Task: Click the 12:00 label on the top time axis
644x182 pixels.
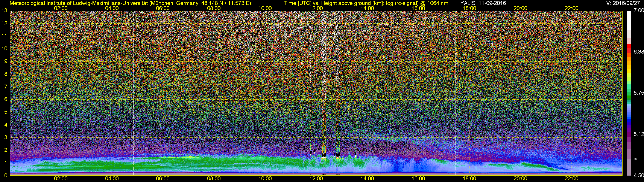Action: click(x=316, y=8)
